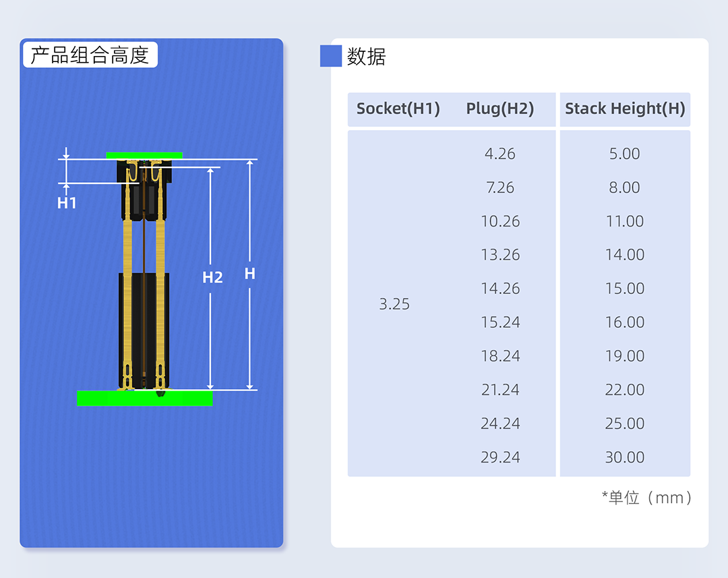Click the bottom green board bar
Viewport: 728px width, 578px height.
144,399
